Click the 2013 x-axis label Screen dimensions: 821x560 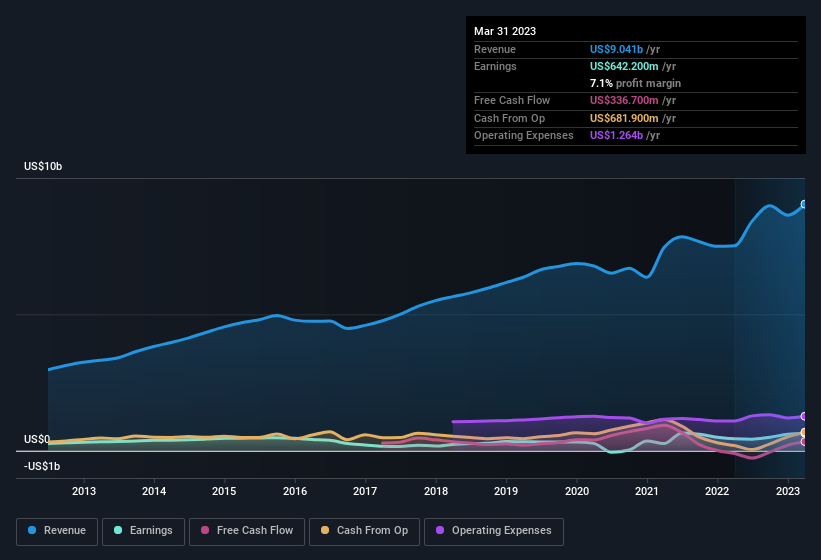point(84,491)
